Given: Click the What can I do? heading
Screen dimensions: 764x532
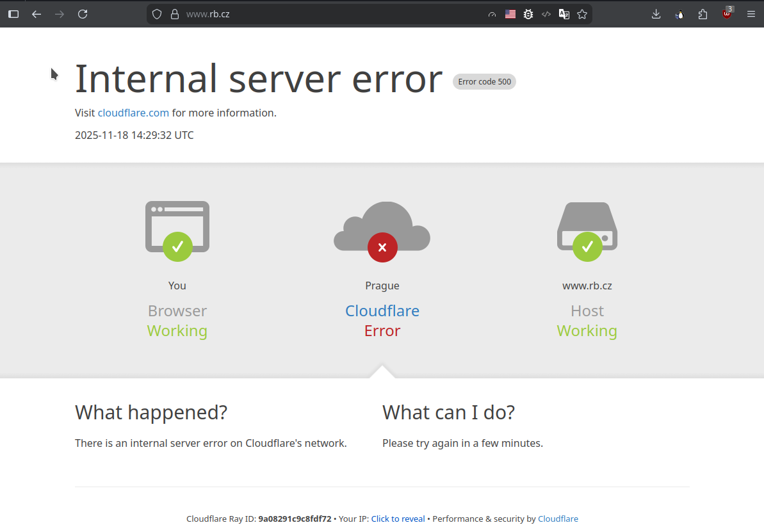Looking at the screenshot, I should point(449,413).
